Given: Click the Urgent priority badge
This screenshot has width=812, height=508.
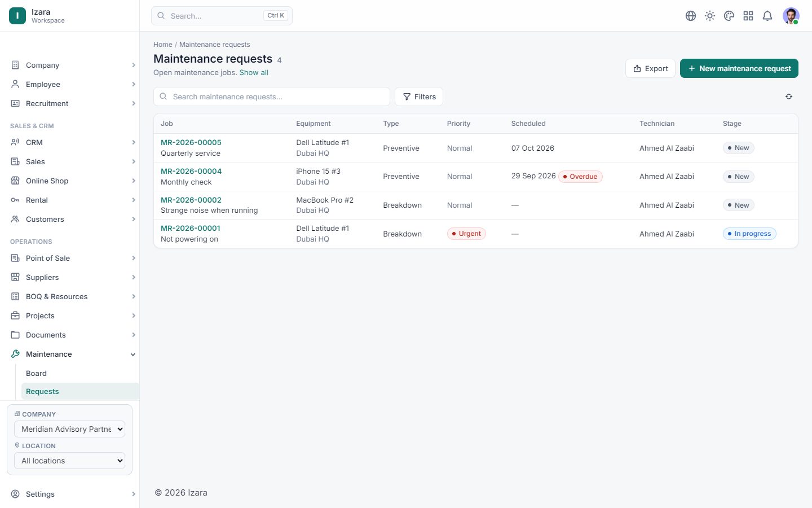Looking at the screenshot, I should click(x=466, y=234).
